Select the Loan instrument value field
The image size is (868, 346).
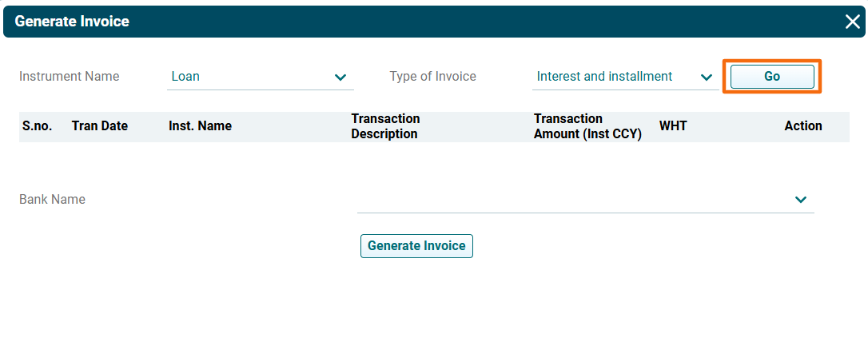click(x=248, y=78)
